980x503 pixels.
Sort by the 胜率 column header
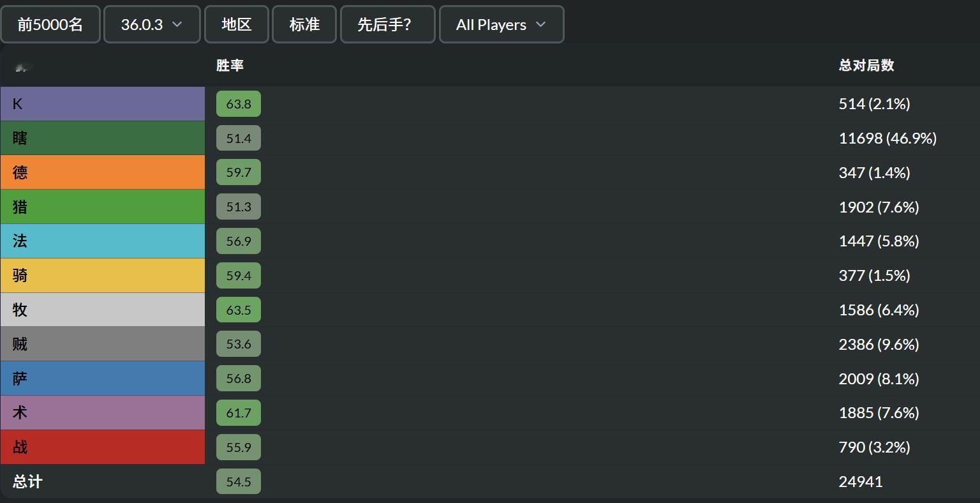coord(230,65)
